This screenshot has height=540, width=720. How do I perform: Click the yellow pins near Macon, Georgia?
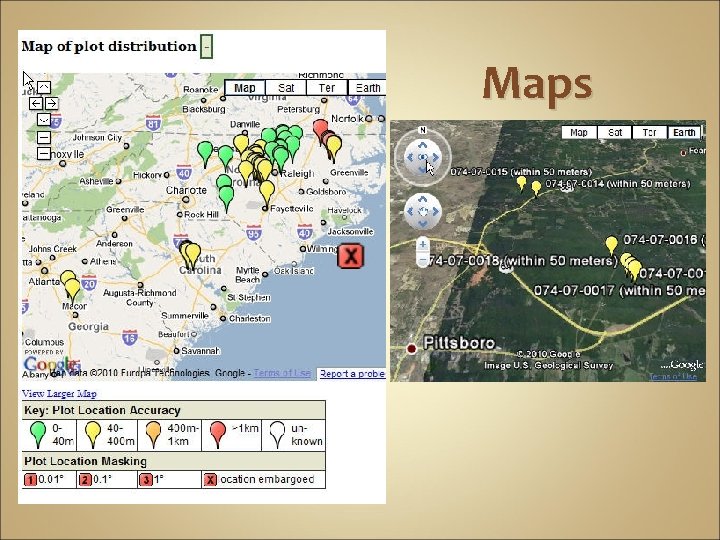[x=71, y=288]
